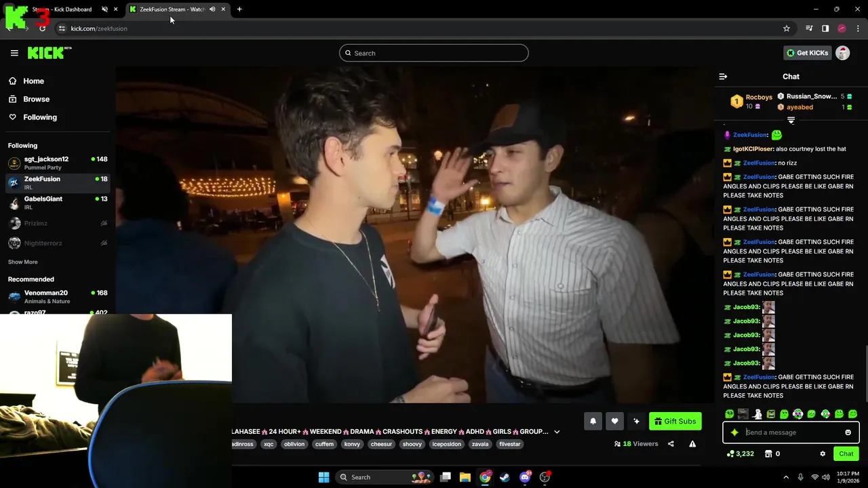Click the Windows taskbar Search box
Image resolution: width=868 pixels, height=488 pixels.
385,477
